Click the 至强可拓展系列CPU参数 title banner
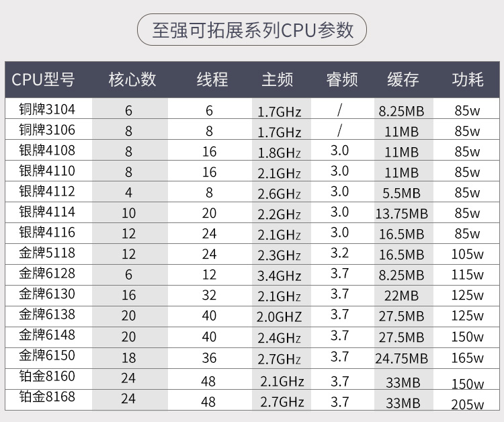The height and width of the screenshot is (422, 504). tap(252, 32)
